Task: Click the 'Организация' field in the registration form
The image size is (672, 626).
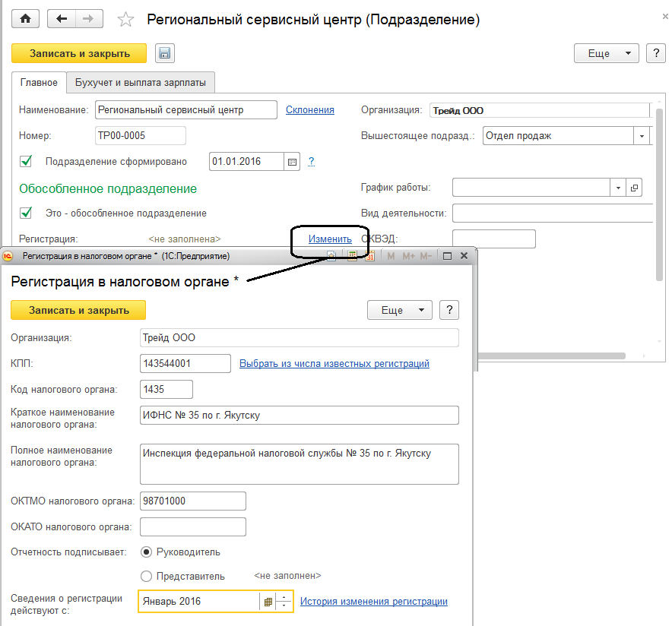Action: click(x=300, y=338)
